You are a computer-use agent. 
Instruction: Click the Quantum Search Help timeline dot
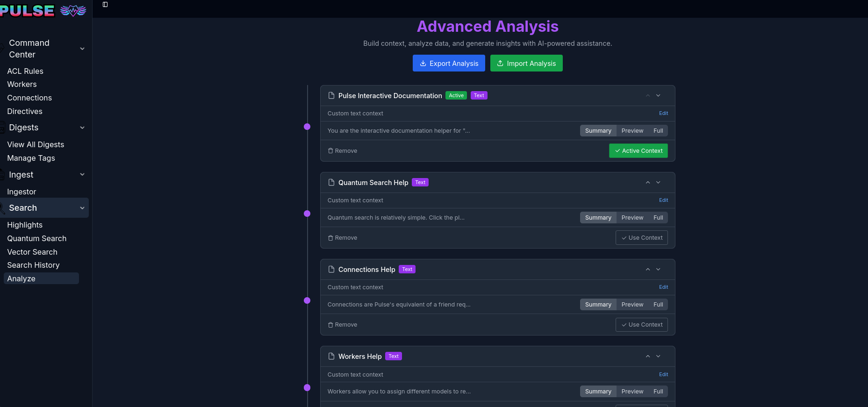[x=307, y=214]
